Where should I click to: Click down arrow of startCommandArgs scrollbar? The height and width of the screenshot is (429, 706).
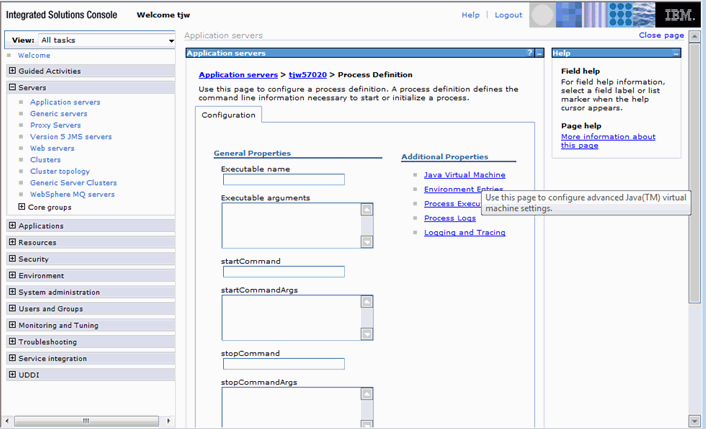coord(367,334)
